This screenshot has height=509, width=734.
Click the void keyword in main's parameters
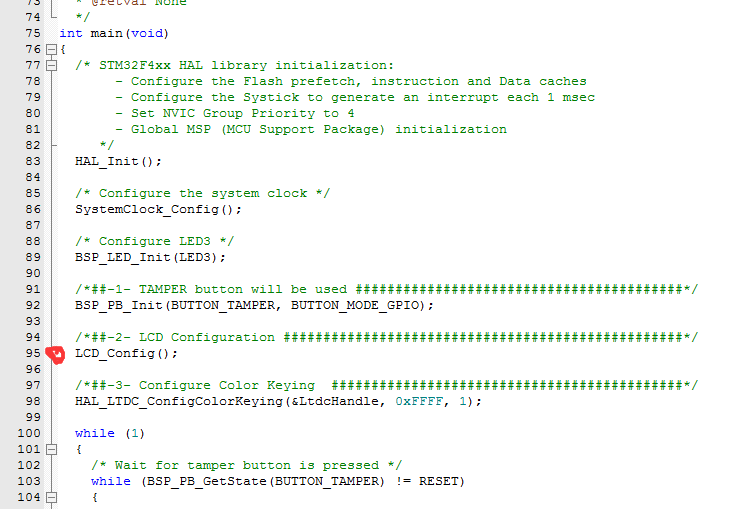(147, 33)
